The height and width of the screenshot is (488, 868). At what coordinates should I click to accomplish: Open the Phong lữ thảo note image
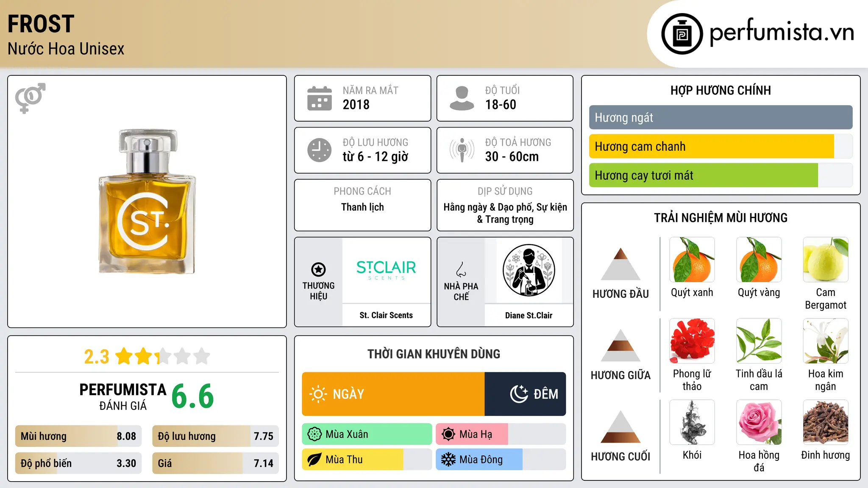click(x=692, y=341)
